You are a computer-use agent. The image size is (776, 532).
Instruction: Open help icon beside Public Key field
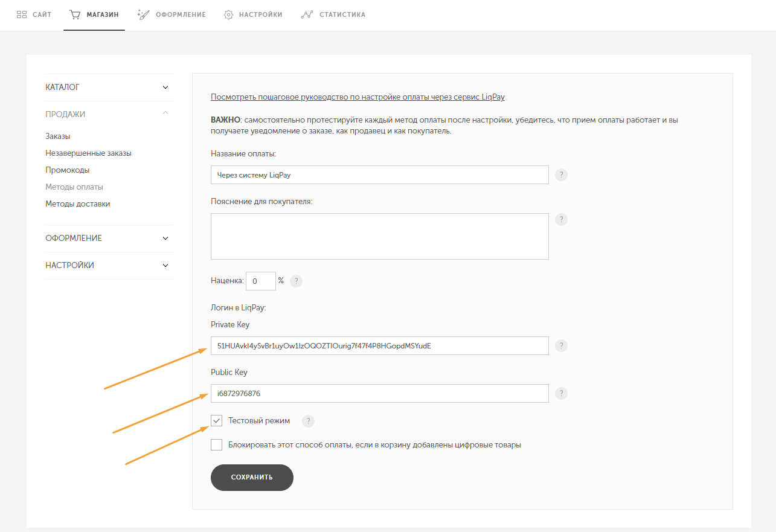(x=561, y=394)
